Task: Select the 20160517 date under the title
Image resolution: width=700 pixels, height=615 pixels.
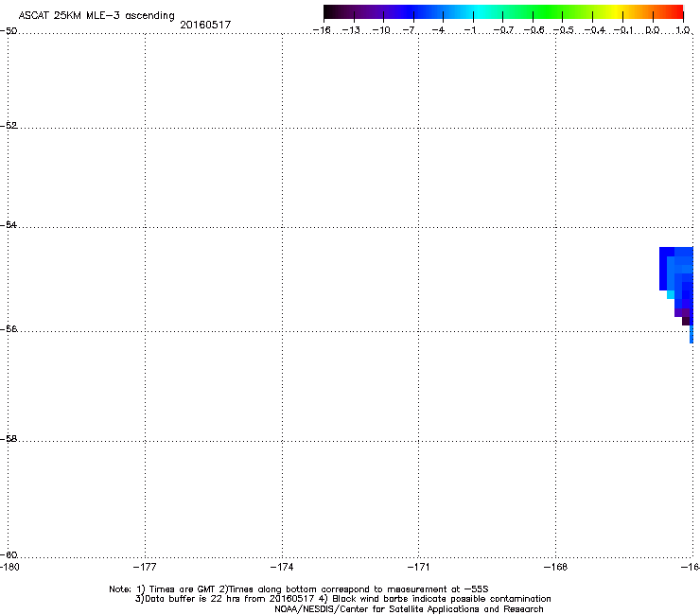Action: [205, 25]
